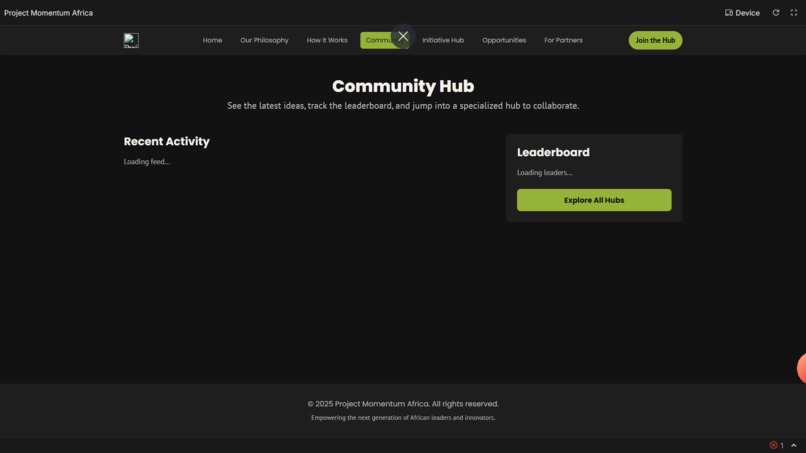The image size is (806, 453).
Task: Open For Partners nav link
Action: pos(563,40)
